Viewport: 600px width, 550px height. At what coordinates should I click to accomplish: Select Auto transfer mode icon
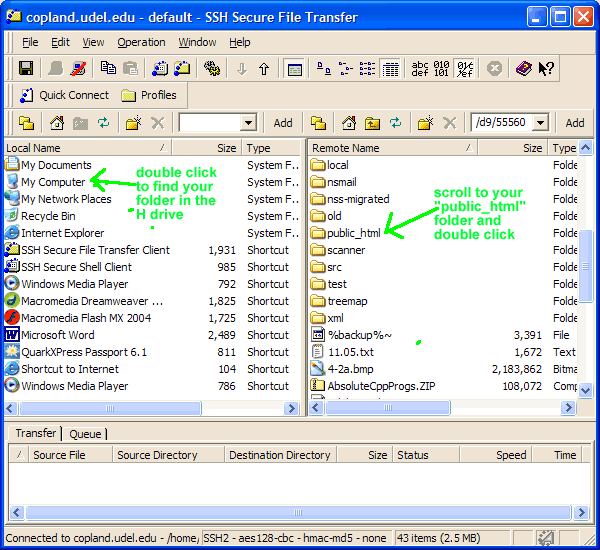tap(465, 69)
